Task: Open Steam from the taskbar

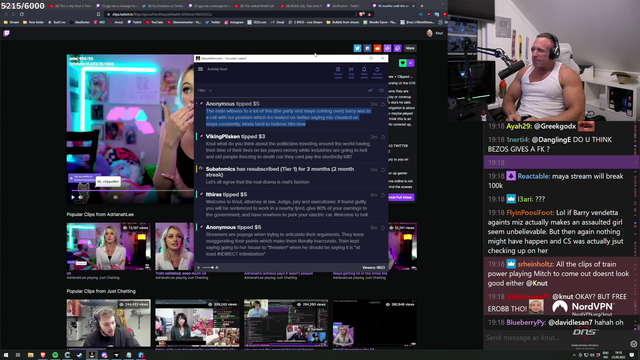Action: (x=80, y=355)
